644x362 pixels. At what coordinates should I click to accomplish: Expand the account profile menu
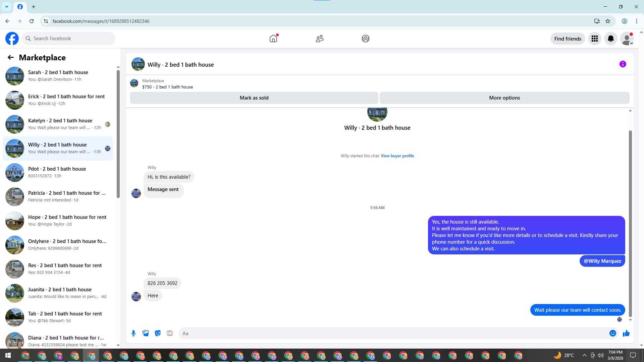[627, 39]
